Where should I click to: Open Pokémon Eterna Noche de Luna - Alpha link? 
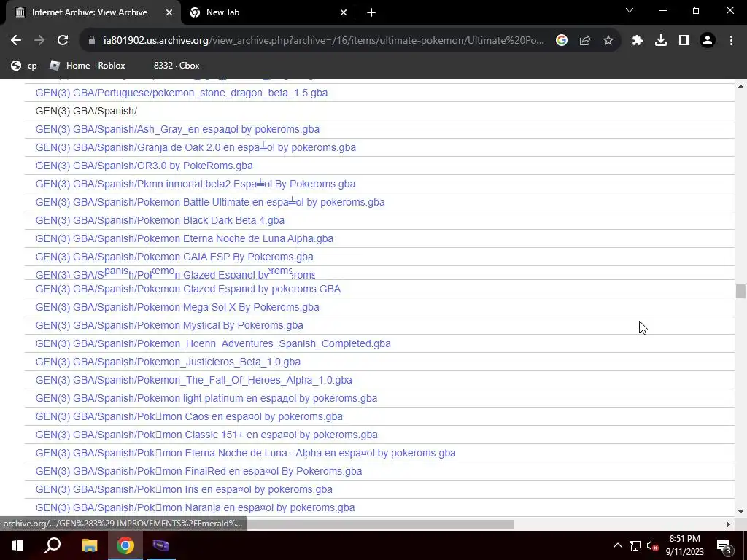(245, 454)
